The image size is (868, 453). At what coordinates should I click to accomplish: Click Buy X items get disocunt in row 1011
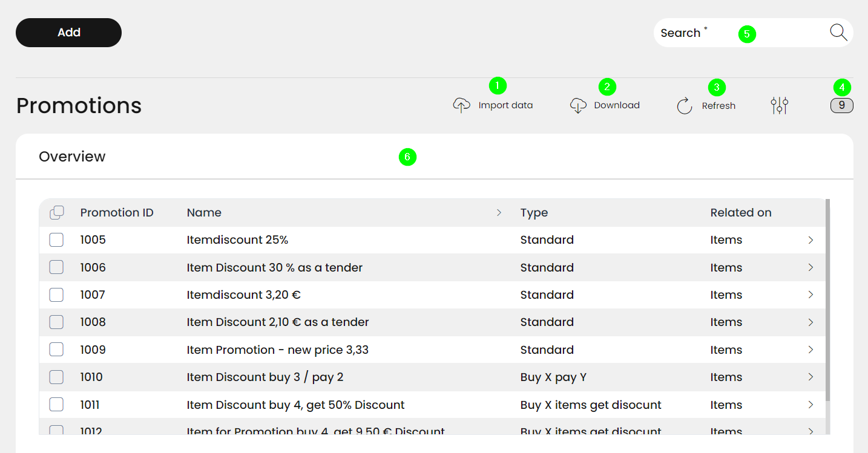pyautogui.click(x=591, y=405)
